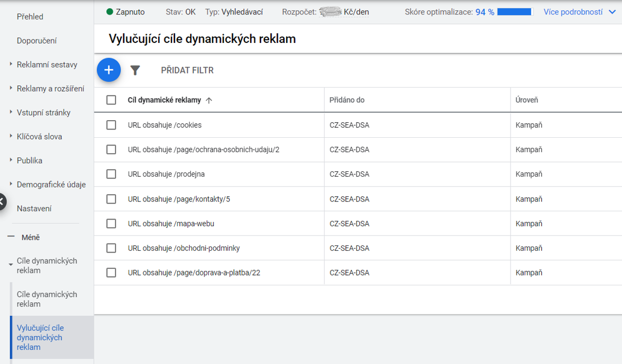Click Kampaň in the /prodejna row
The height and width of the screenshot is (364, 622).
coord(529,174)
